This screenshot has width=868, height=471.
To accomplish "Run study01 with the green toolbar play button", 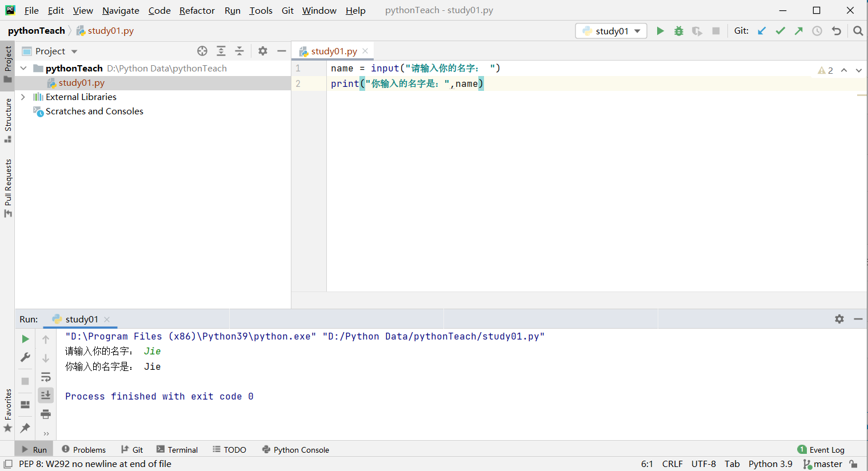I will (x=660, y=31).
